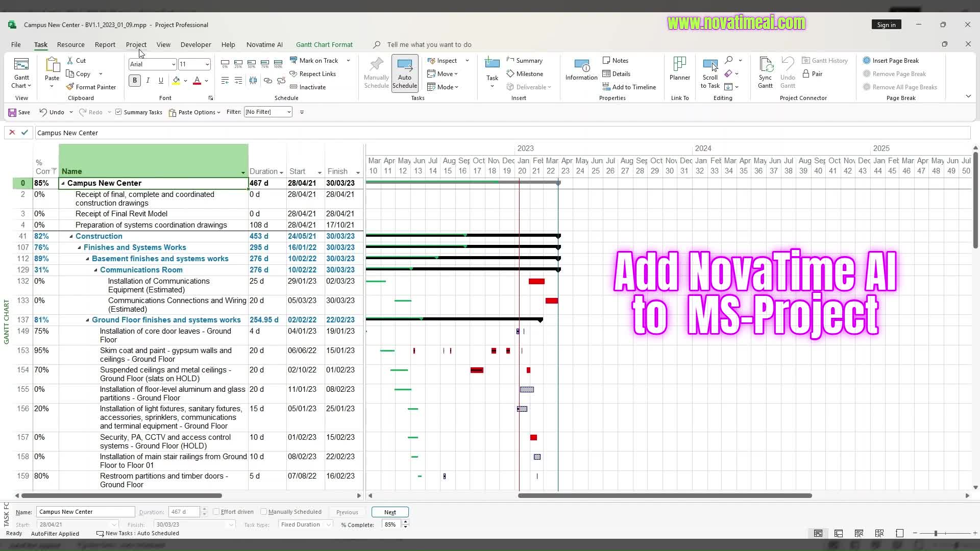980x551 pixels.
Task: Insert a Page Break
Action: click(891, 60)
